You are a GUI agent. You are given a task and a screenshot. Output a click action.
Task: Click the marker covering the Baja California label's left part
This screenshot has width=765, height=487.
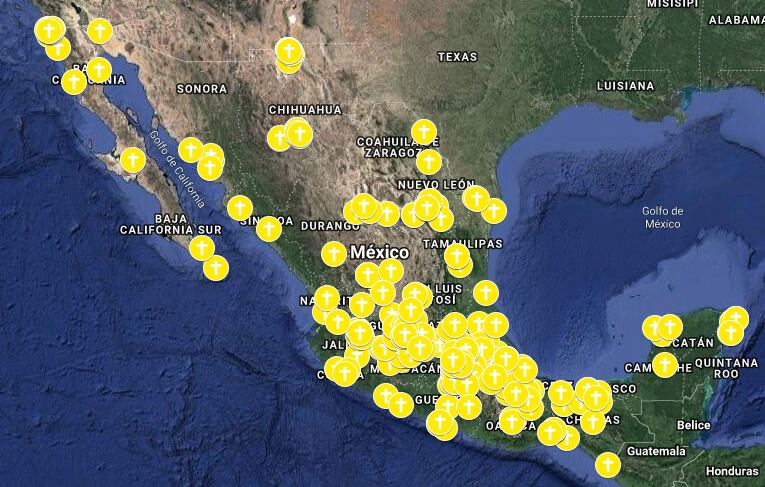click(74, 82)
